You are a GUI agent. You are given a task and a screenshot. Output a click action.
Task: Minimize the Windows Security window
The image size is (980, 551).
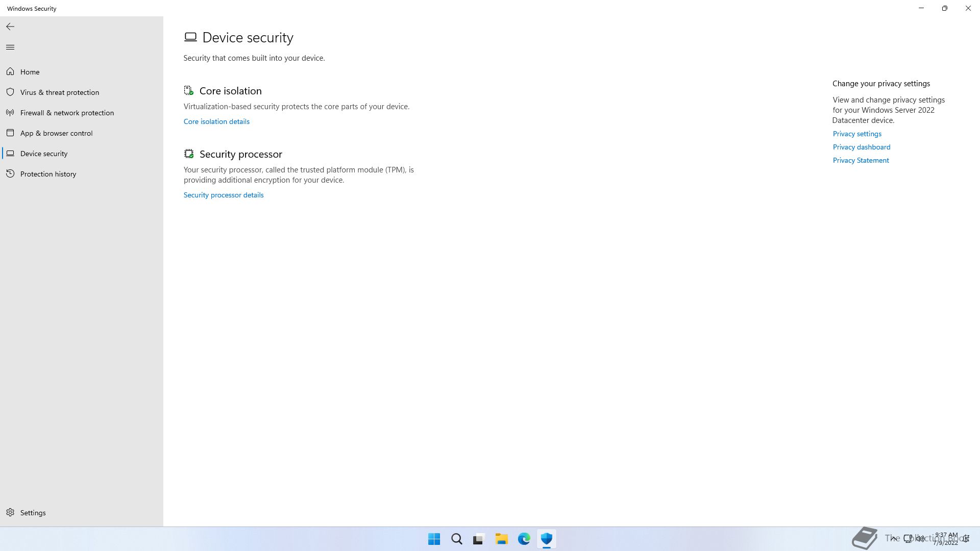click(x=921, y=8)
